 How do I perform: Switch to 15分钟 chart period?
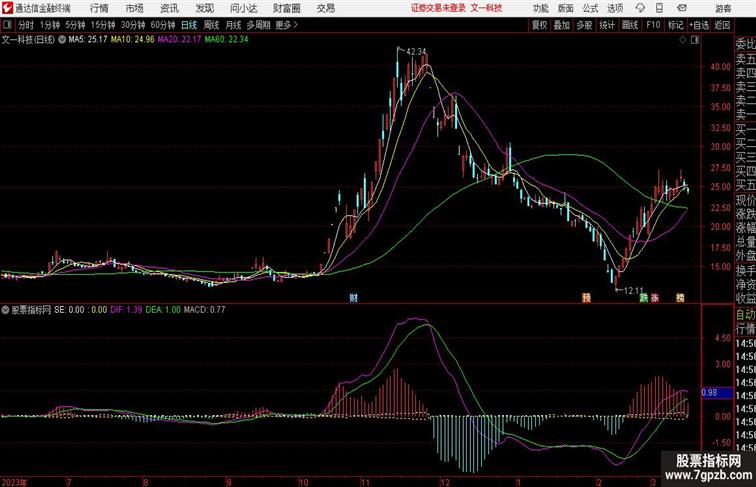pyautogui.click(x=103, y=25)
